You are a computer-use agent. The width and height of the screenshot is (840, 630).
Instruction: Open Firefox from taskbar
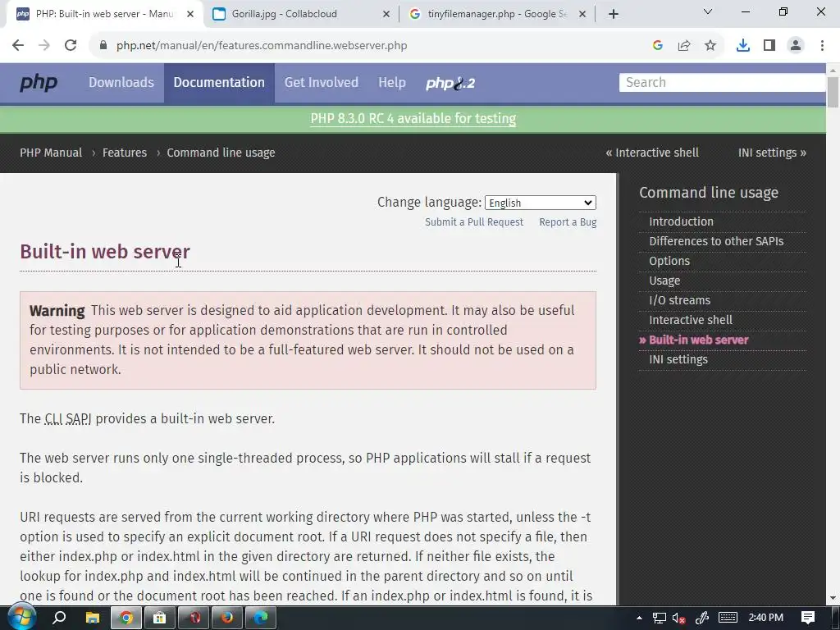227,618
